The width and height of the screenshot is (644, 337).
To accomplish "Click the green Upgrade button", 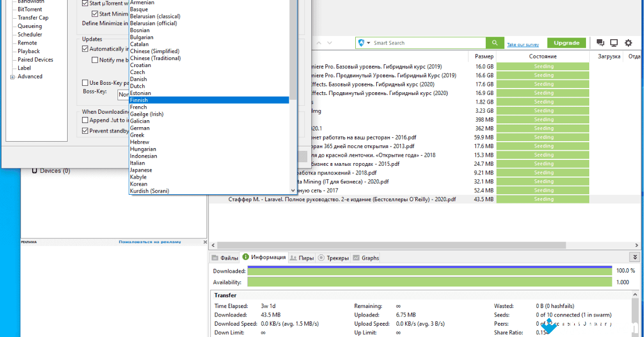I will pyautogui.click(x=566, y=42).
